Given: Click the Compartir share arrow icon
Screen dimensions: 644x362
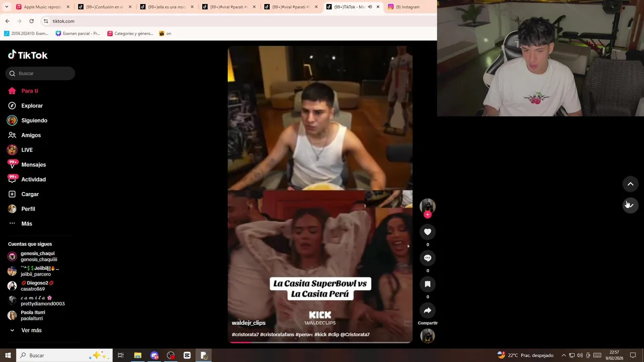Looking at the screenshot, I should point(428,310).
